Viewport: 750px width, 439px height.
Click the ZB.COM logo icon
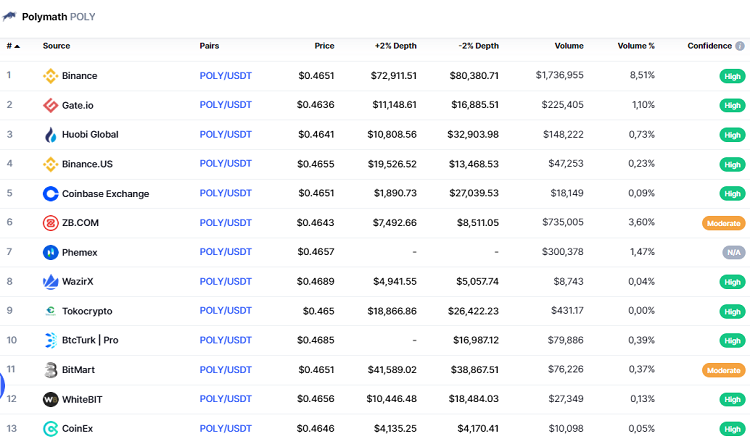[51, 223]
